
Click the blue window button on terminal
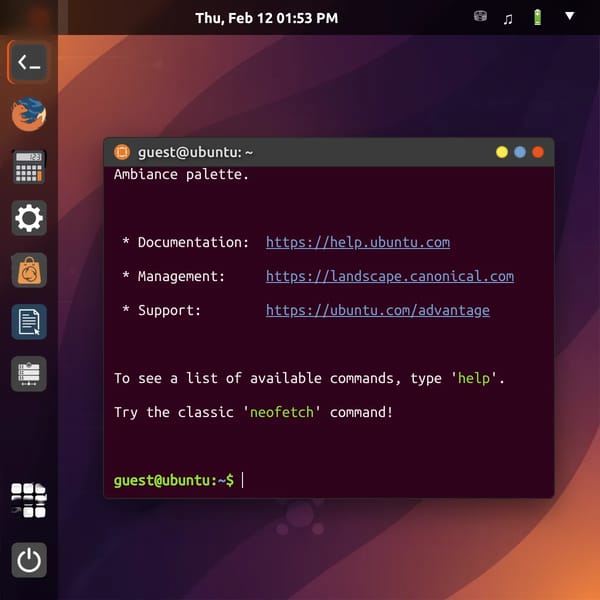point(520,152)
